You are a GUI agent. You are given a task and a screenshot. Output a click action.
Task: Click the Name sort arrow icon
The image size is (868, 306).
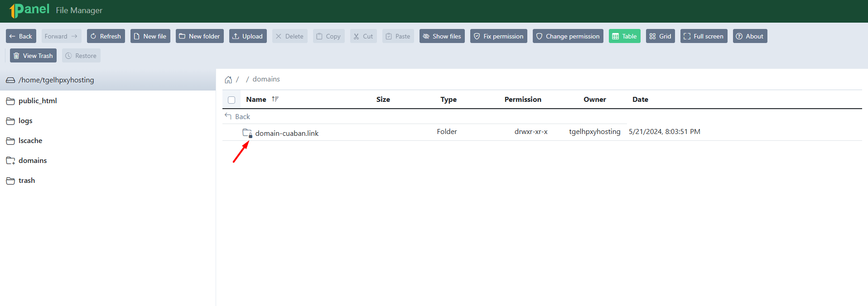[x=275, y=99]
